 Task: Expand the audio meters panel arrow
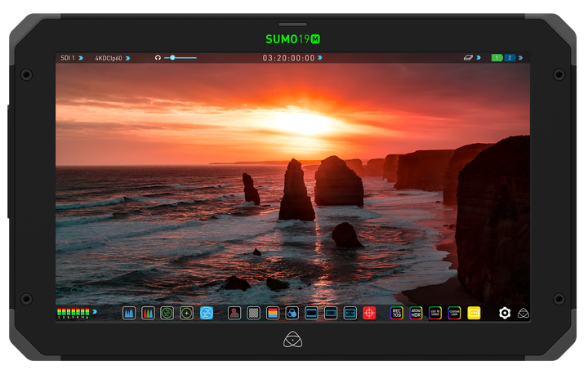click(95, 311)
